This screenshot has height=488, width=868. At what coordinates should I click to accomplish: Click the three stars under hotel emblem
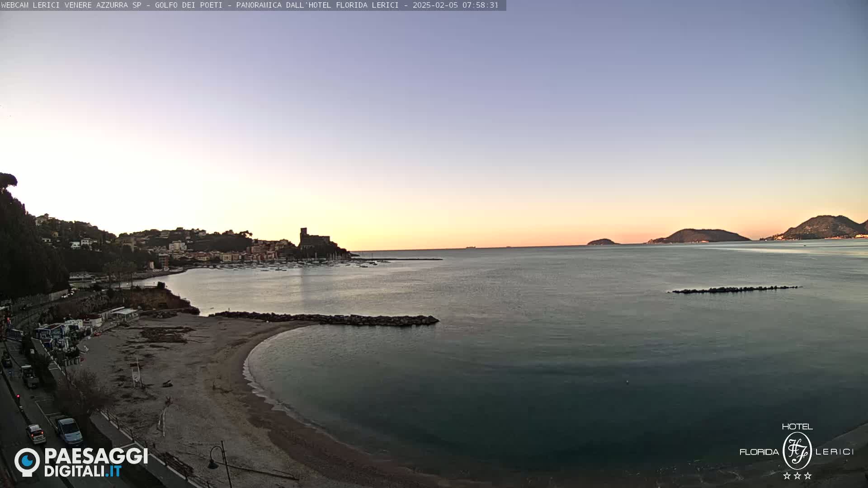pyautogui.click(x=797, y=475)
